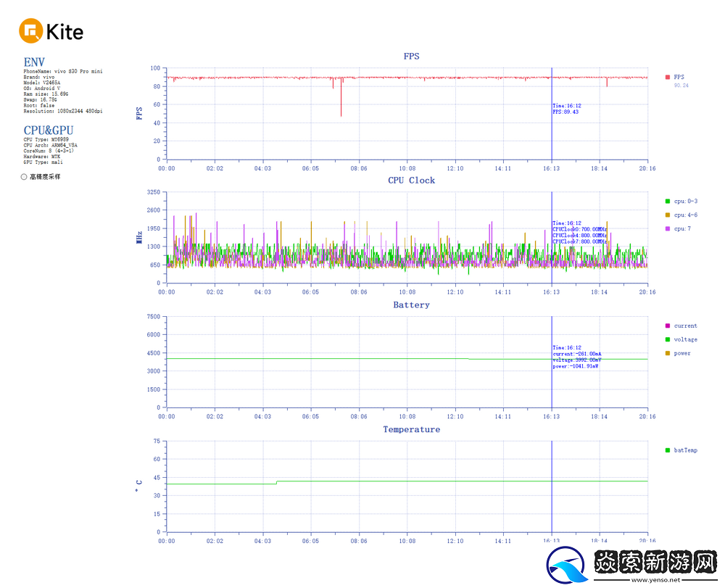The height and width of the screenshot is (588, 725).
Task: Click the batTemp legend marker
Action: [668, 450]
